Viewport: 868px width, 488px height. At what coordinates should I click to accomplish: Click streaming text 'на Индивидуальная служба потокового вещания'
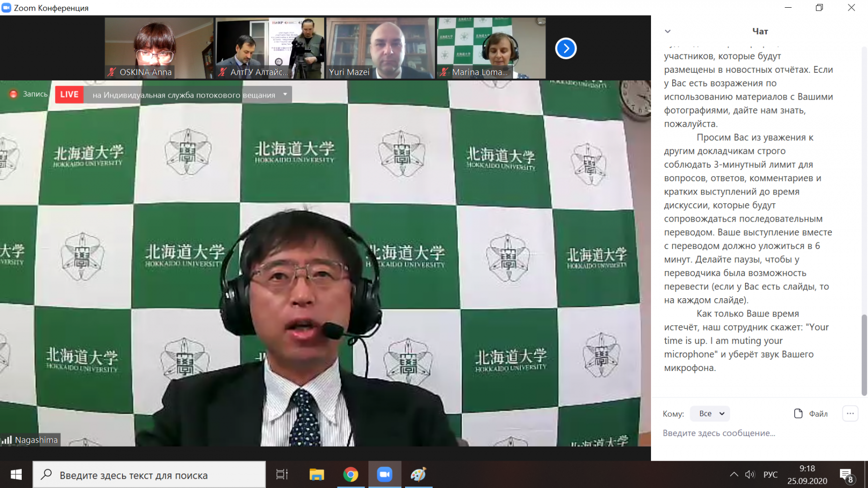(184, 95)
